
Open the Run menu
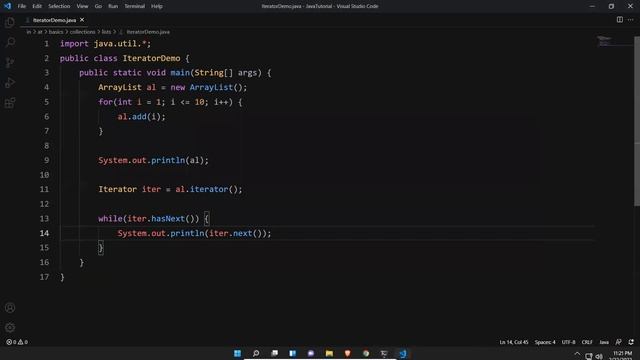point(113,6)
